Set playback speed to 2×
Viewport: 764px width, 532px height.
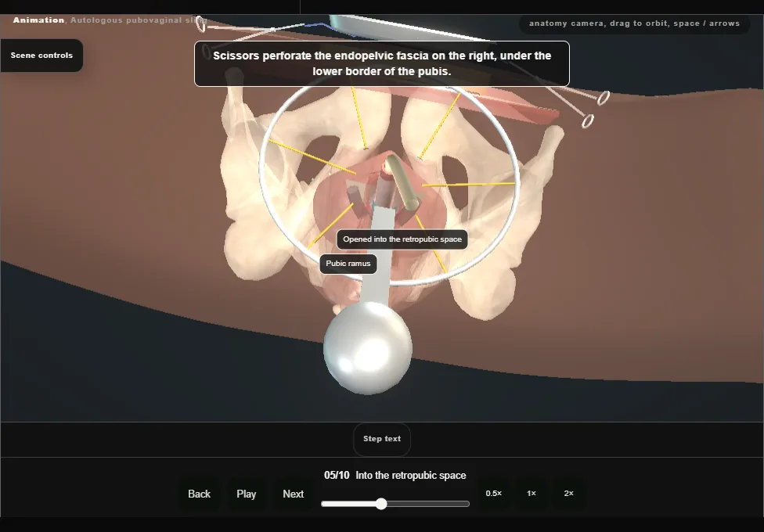(568, 494)
